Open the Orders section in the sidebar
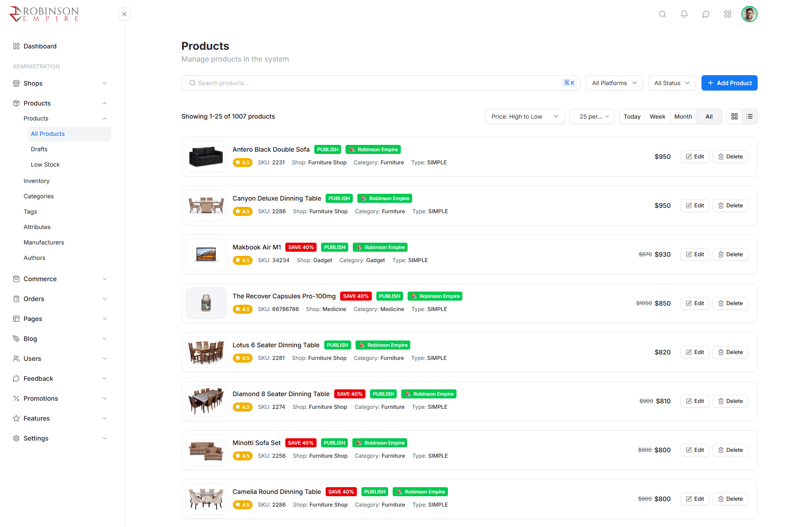Screen dimensions: 812x527 (x=34, y=298)
